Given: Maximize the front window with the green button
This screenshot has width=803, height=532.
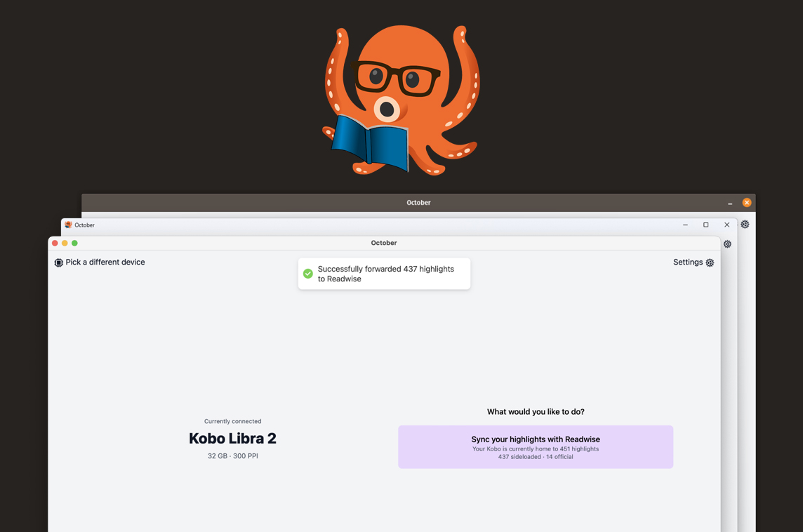Looking at the screenshot, I should (75, 244).
